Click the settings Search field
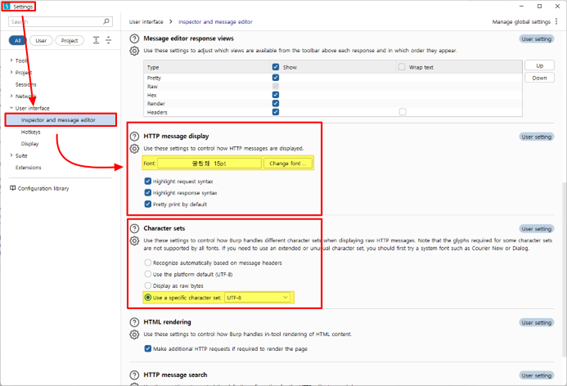567x386 pixels. [x=60, y=22]
